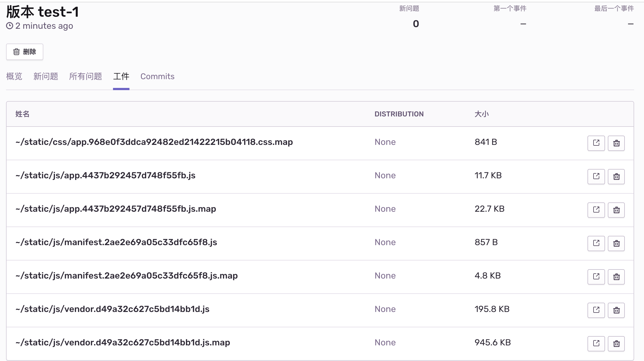Open manifest.js.map artifact in new window

pos(596,277)
